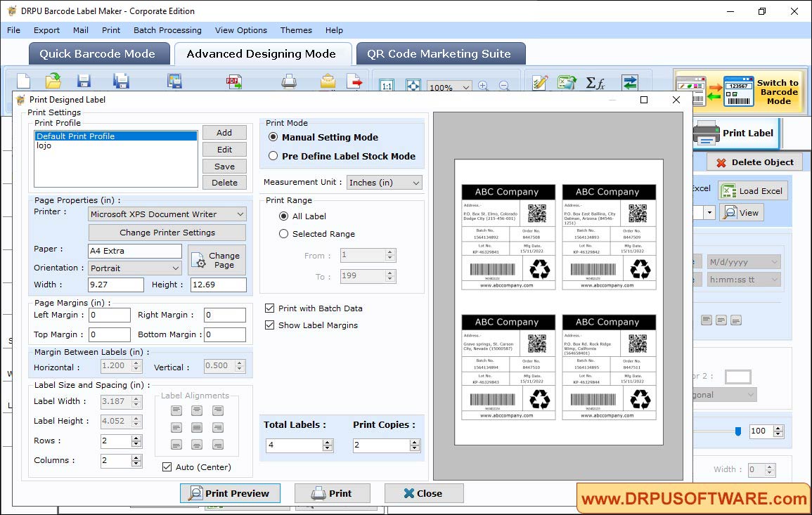Click the left text alignment icon in background
This screenshot has height=515, width=812.
(707, 320)
